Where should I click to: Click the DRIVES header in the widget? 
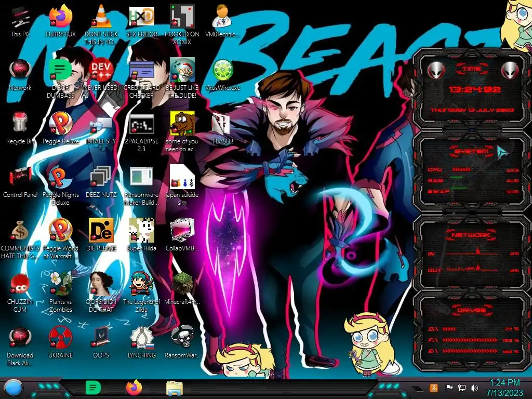click(x=471, y=310)
